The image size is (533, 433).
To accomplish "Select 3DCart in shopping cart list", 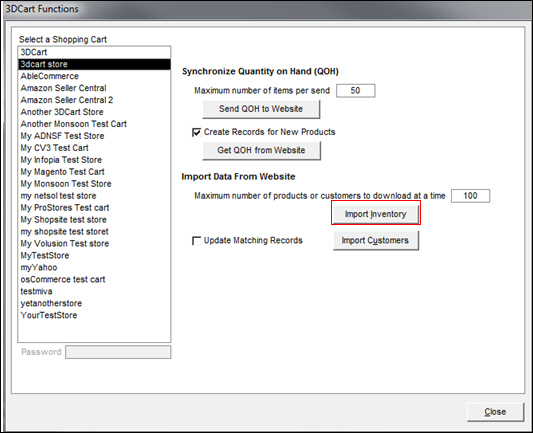I will click(x=94, y=52).
